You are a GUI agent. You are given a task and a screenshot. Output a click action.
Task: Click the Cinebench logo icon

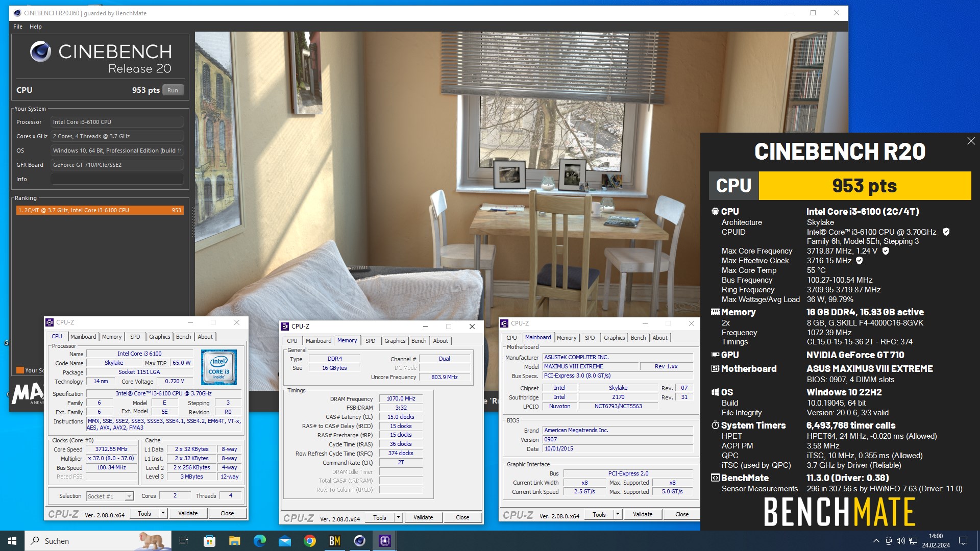(40, 52)
